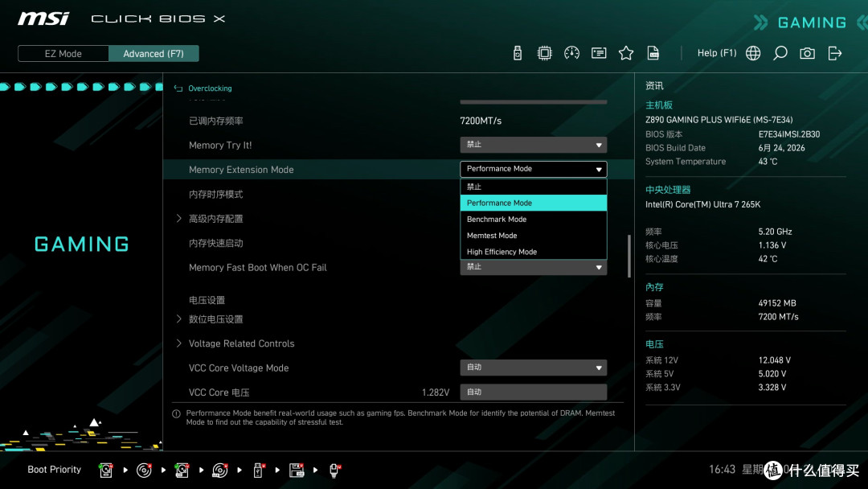
Task: Click the 1.282V VCC Core reading
Action: pyautogui.click(x=435, y=392)
